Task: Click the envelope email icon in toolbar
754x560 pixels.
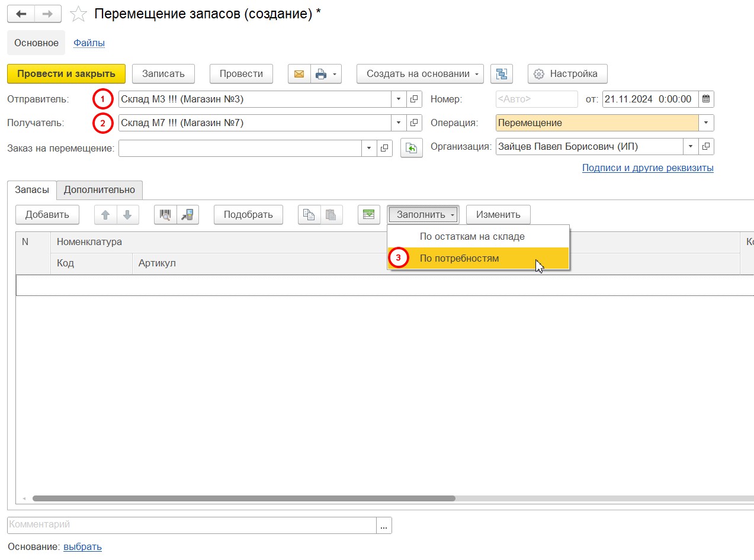Action: click(x=299, y=74)
